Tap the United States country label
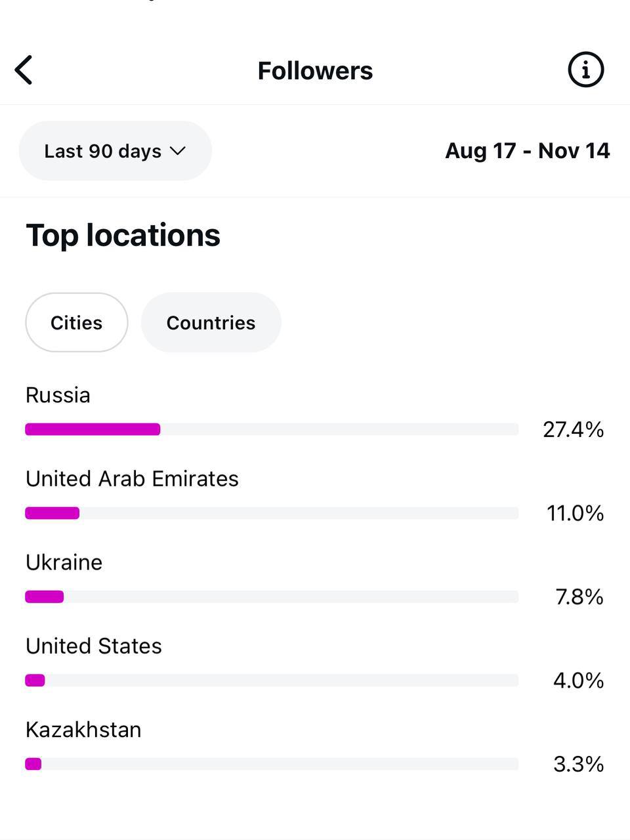 click(94, 646)
